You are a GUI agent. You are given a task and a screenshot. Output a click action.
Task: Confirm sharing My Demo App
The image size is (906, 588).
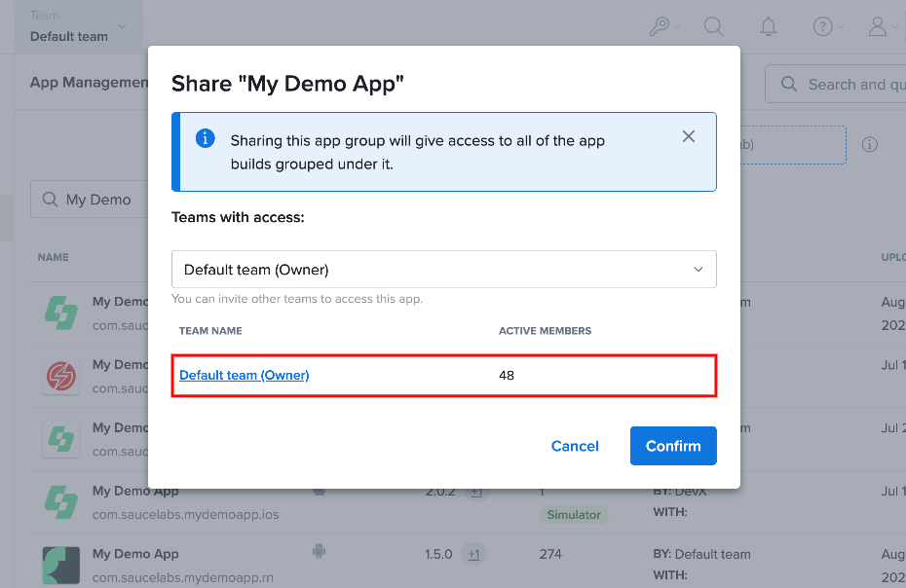673,446
